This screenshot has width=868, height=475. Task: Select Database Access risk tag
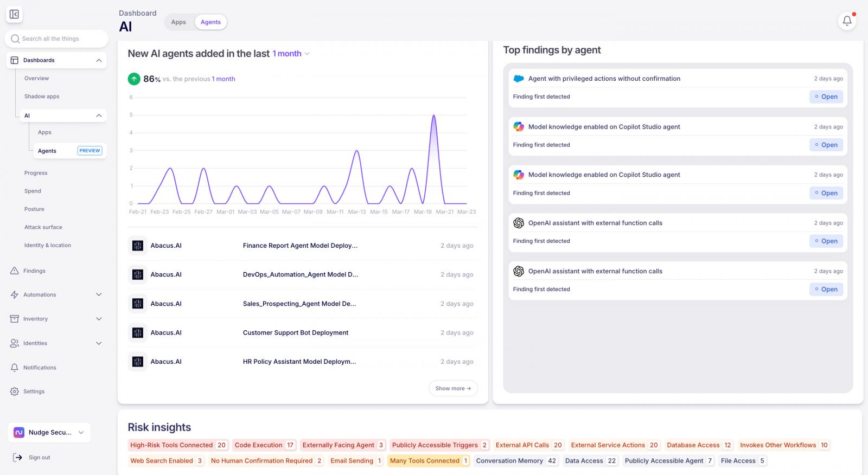point(699,445)
